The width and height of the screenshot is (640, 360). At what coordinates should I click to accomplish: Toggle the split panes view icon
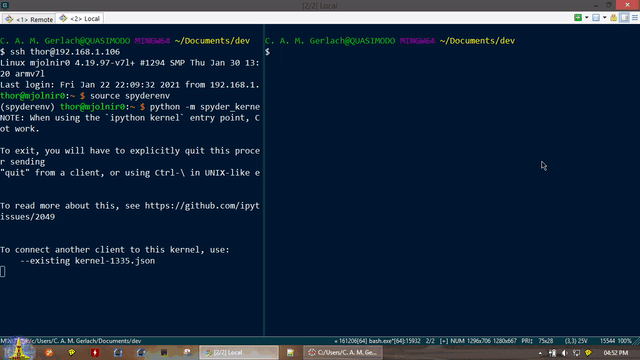click(624, 18)
